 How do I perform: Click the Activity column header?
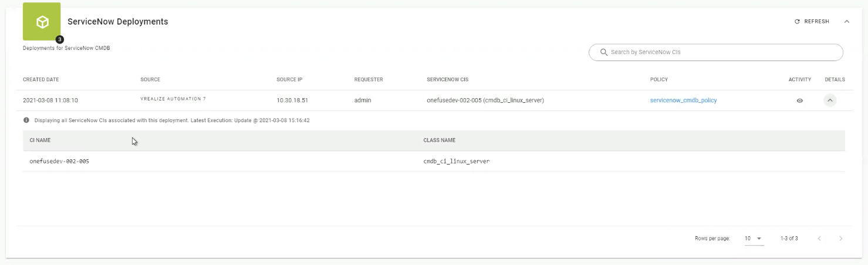[800, 80]
